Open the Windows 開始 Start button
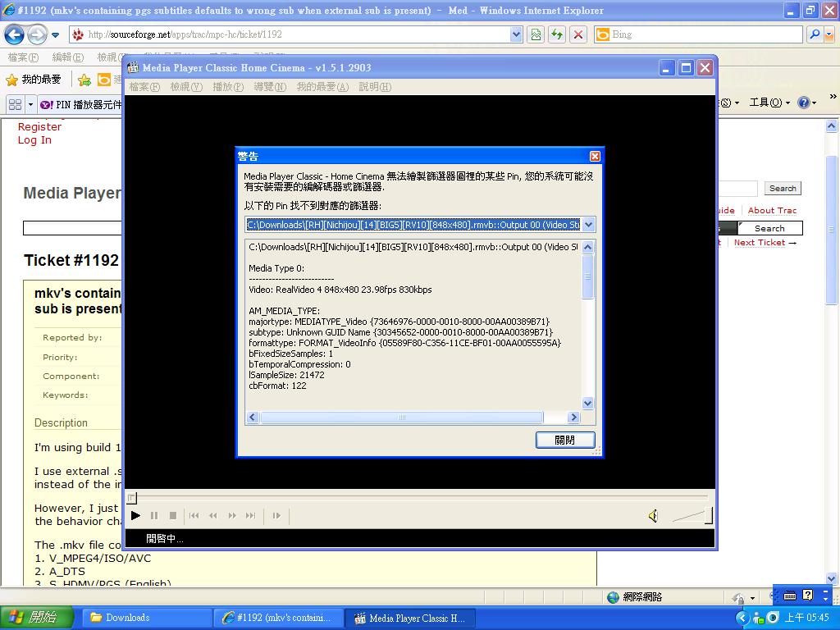Image resolution: width=840 pixels, height=630 pixels. coord(38,618)
